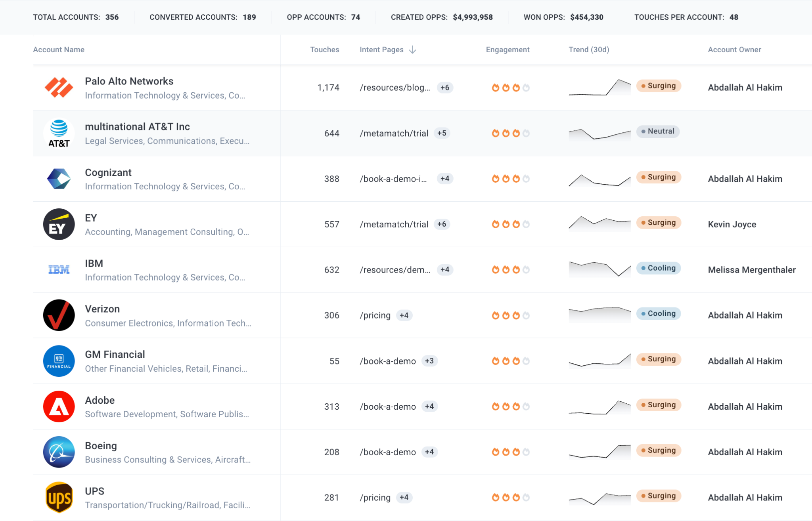Toggle the third flame for GM Financial
This screenshot has width=812, height=521.
(x=516, y=361)
